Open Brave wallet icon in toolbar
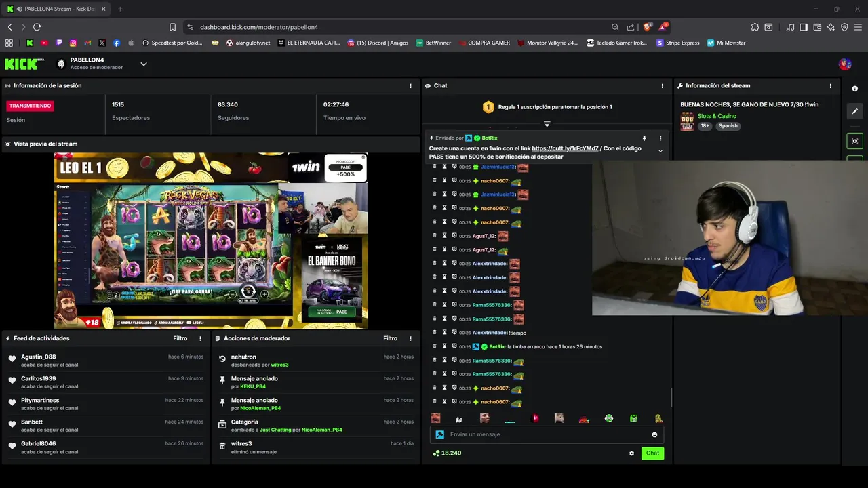 817,27
